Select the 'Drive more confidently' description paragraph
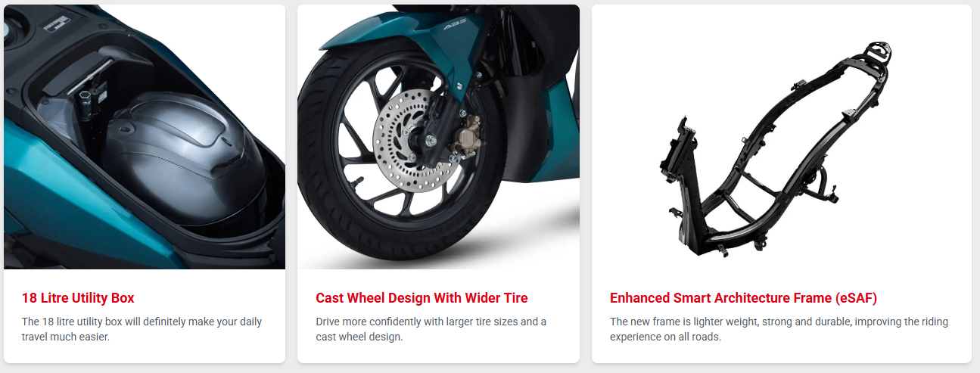Viewport: 980px width, 373px height. click(x=431, y=329)
